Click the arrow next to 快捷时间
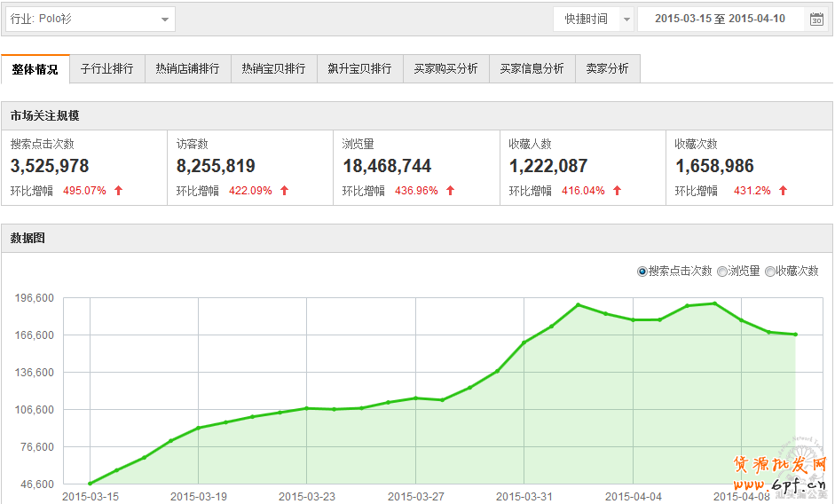The height and width of the screenshot is (504, 835). pyautogui.click(x=626, y=20)
